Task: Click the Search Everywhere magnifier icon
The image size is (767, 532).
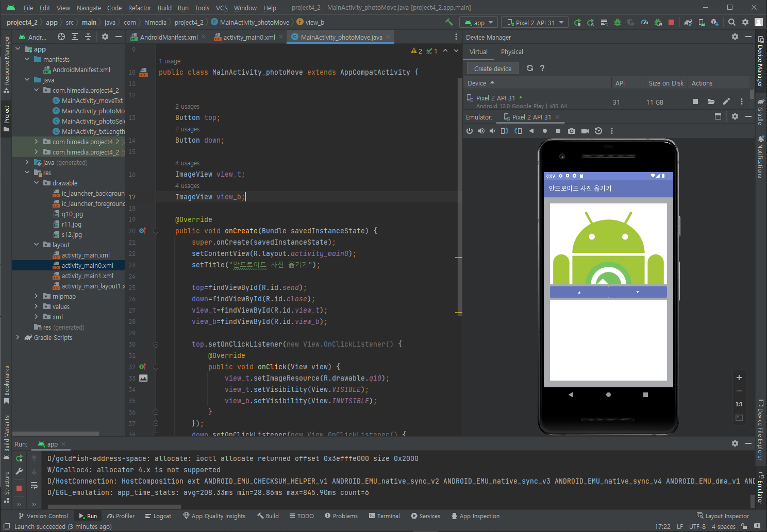Action: coord(732,23)
